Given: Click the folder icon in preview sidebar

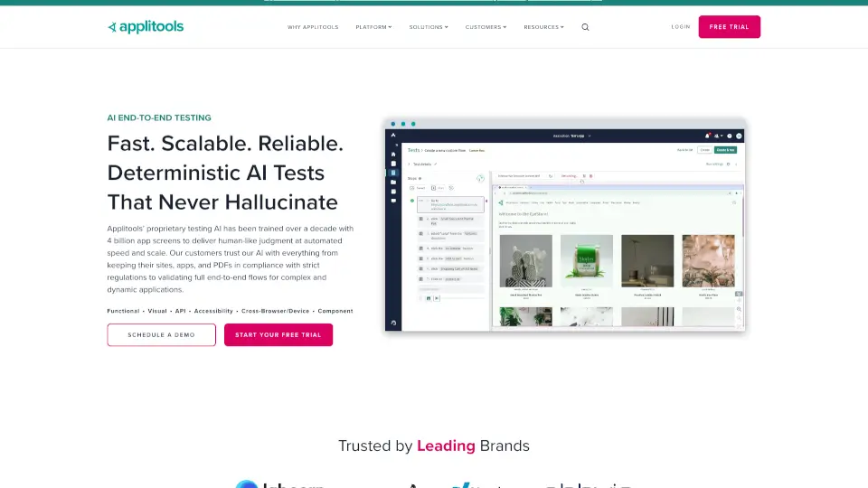Looking at the screenshot, I should pyautogui.click(x=393, y=182).
